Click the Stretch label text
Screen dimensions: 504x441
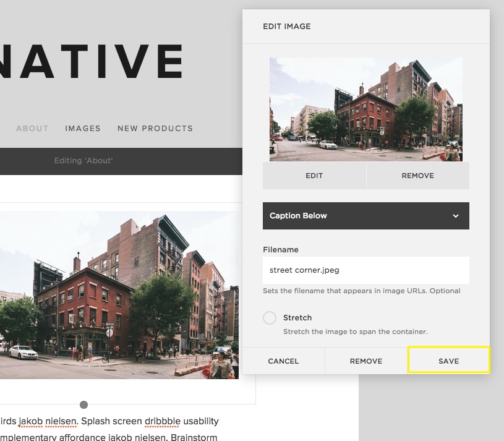click(297, 317)
